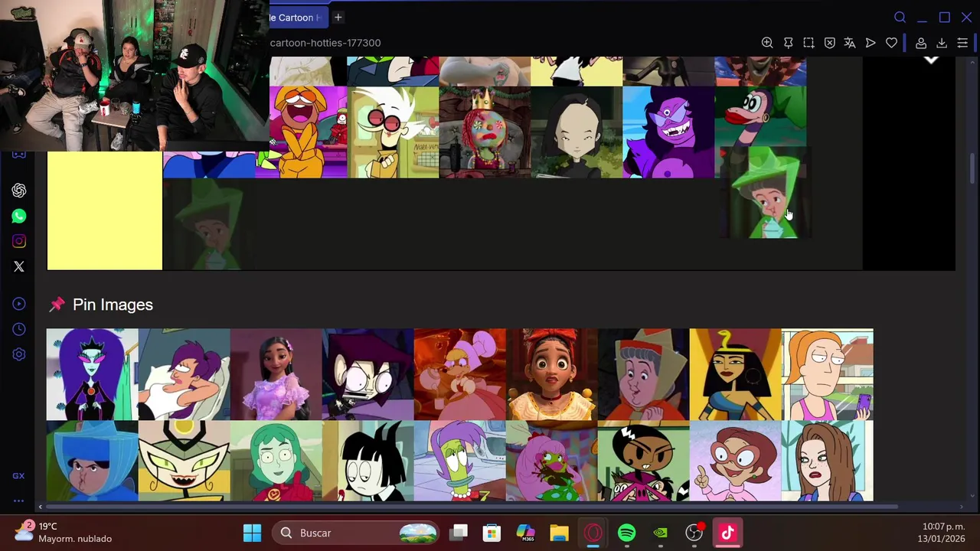This screenshot has height=551, width=980.
Task: Open Spotify from the taskbar
Action: pyautogui.click(x=626, y=533)
